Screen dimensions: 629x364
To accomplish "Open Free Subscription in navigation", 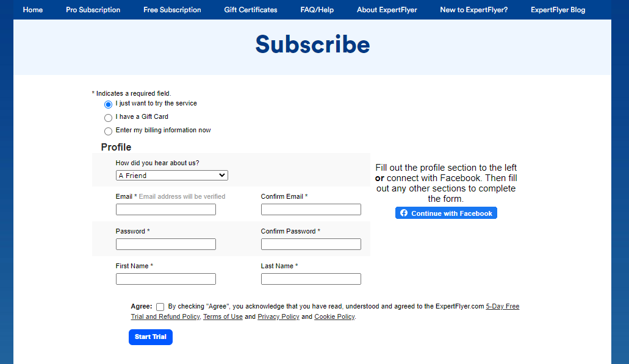I will (172, 10).
